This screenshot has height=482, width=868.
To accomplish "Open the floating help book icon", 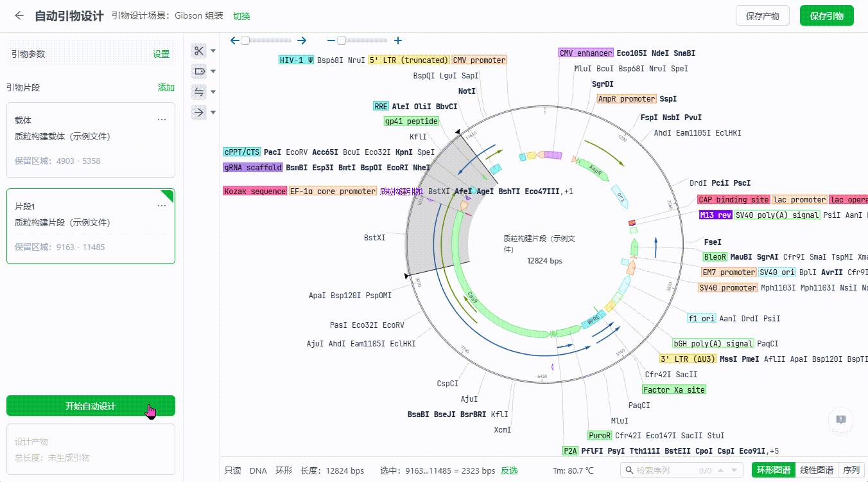I will click(840, 420).
